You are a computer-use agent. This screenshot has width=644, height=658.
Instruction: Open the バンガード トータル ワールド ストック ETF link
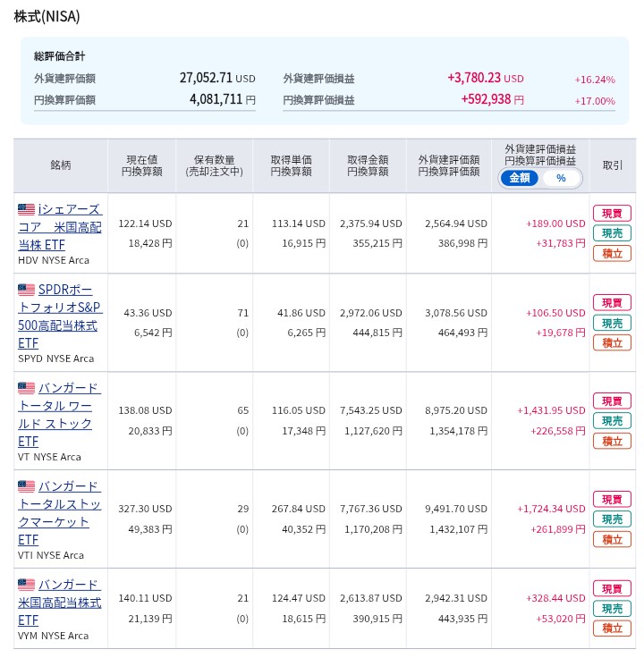[60, 415]
